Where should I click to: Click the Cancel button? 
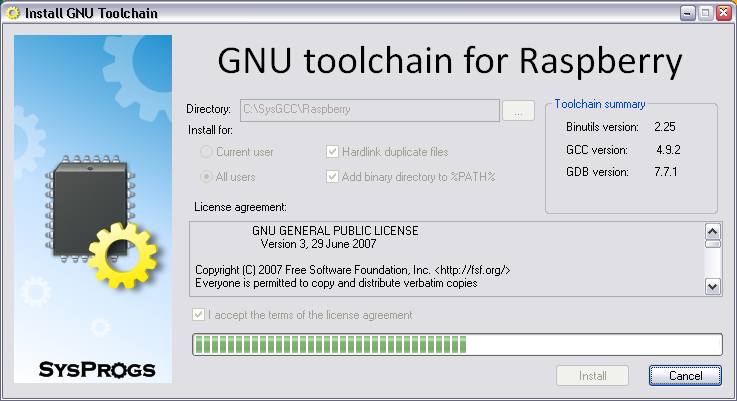685,376
